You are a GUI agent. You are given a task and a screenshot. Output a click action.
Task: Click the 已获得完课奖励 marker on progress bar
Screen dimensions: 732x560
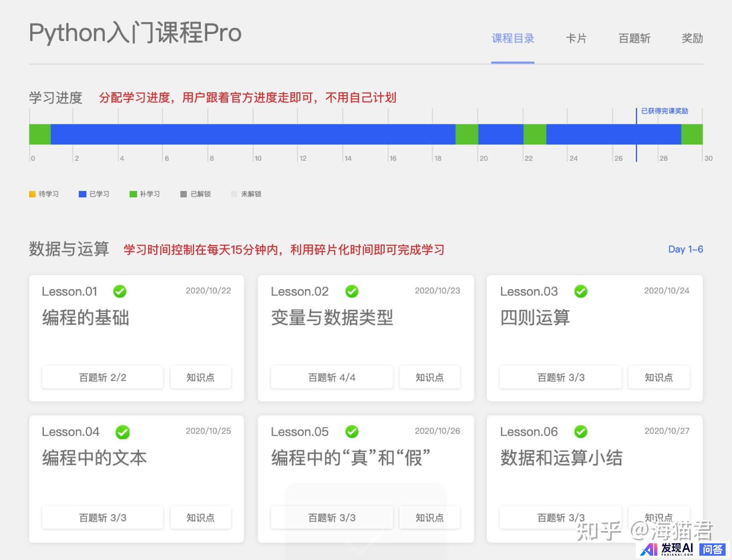[664, 111]
